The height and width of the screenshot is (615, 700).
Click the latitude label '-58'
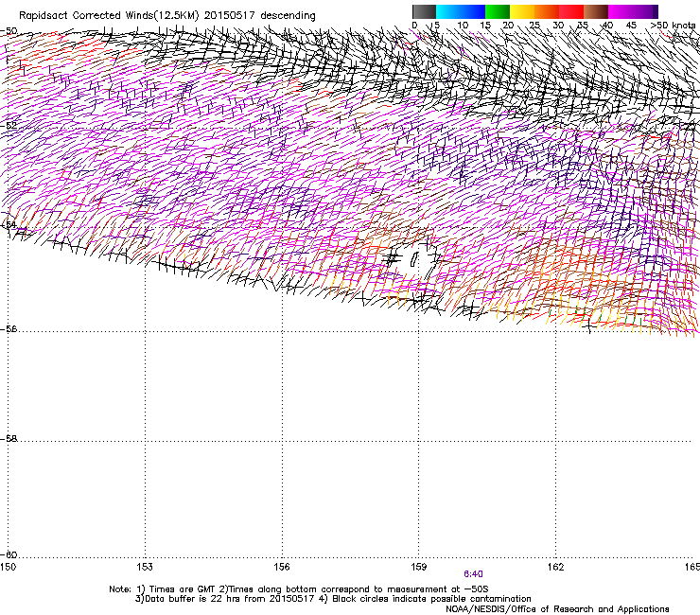coord(9,439)
